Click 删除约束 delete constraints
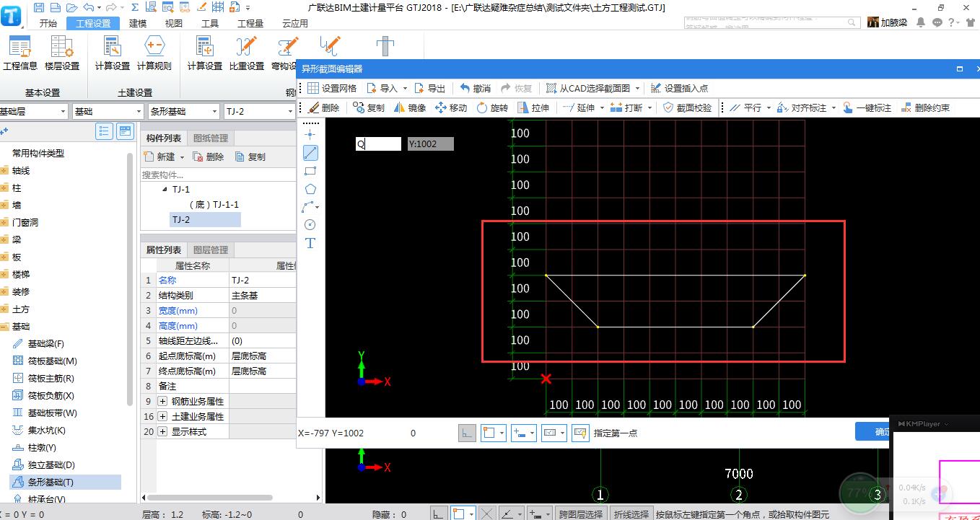 pos(925,107)
